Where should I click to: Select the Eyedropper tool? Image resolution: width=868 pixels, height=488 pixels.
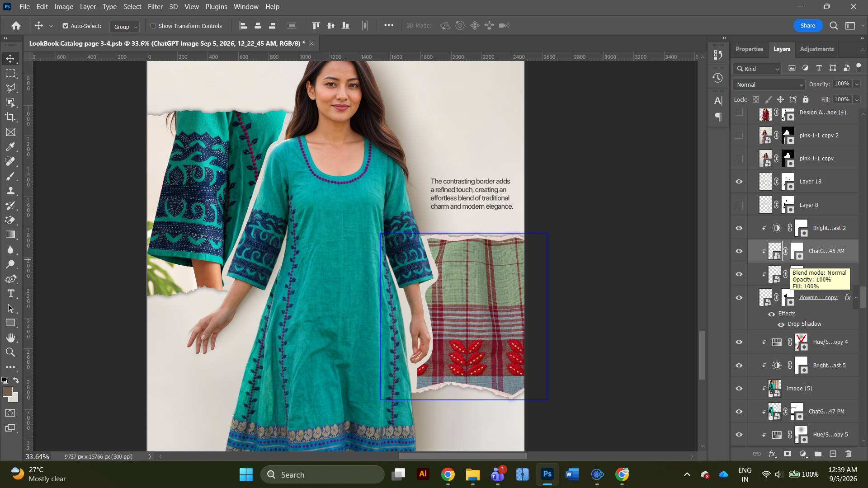click(x=10, y=147)
